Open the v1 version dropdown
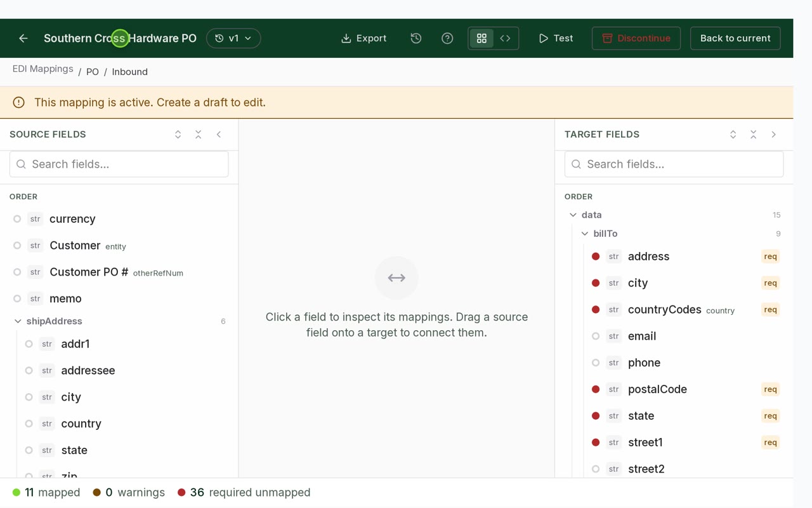The width and height of the screenshot is (812, 508). [x=233, y=38]
